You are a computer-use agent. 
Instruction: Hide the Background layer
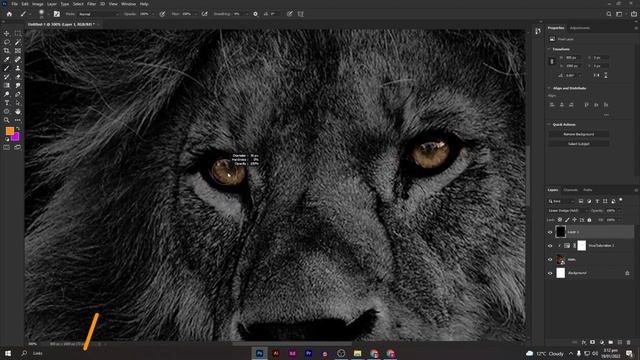pos(550,273)
